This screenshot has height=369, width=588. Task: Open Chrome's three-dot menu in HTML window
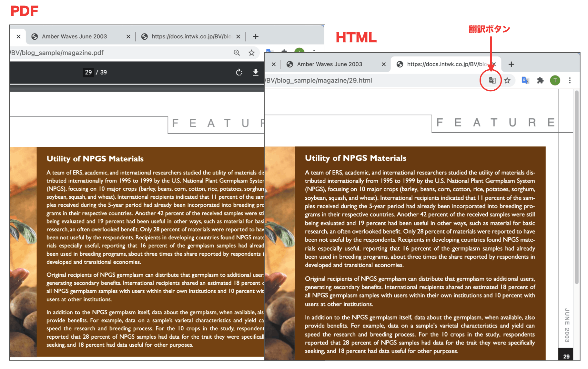(570, 80)
